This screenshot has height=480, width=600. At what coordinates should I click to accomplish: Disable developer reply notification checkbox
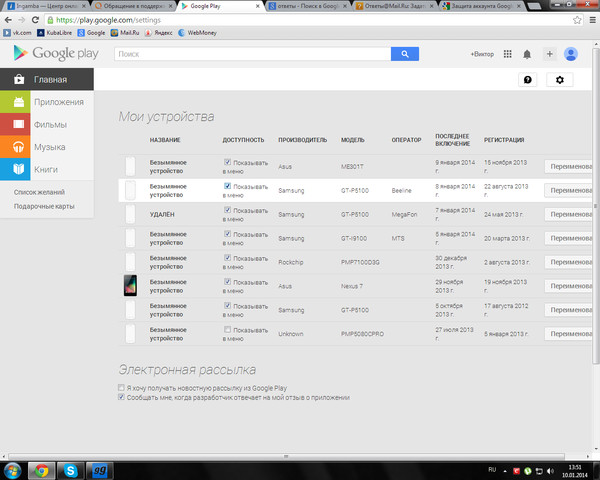pyautogui.click(x=121, y=397)
